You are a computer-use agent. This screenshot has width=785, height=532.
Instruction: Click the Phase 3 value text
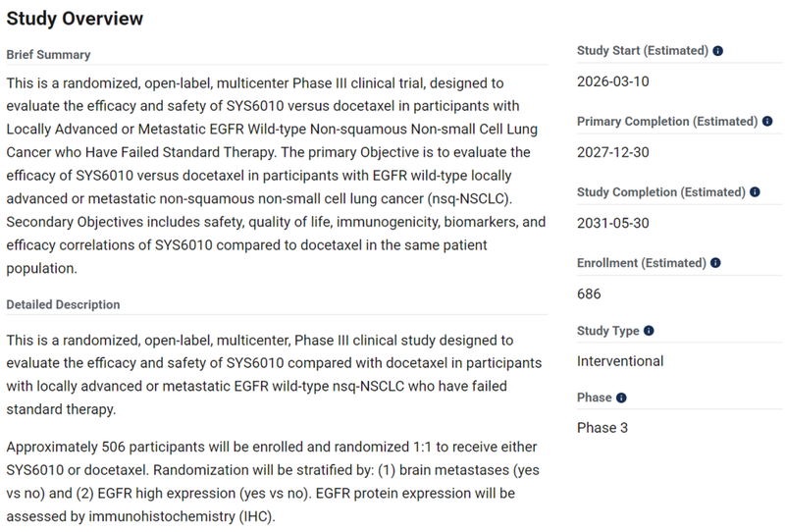tap(602, 428)
